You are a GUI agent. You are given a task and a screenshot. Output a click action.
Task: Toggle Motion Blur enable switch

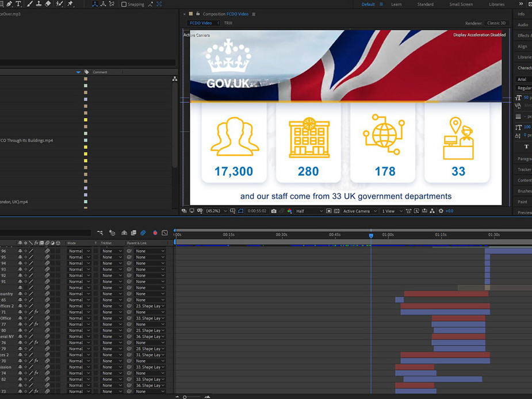tap(143, 233)
